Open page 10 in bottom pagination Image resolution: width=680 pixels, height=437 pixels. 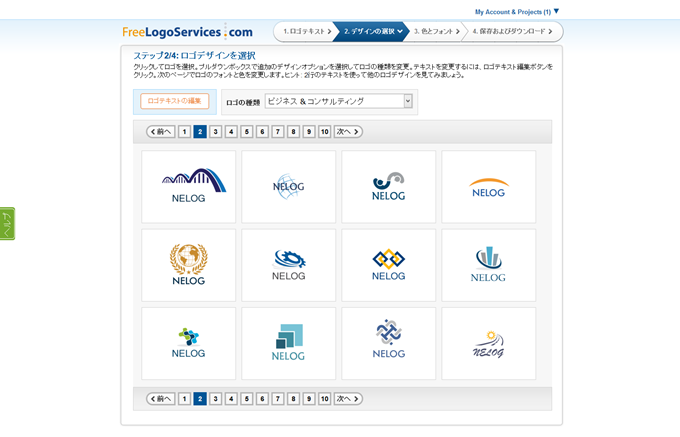[325, 399]
